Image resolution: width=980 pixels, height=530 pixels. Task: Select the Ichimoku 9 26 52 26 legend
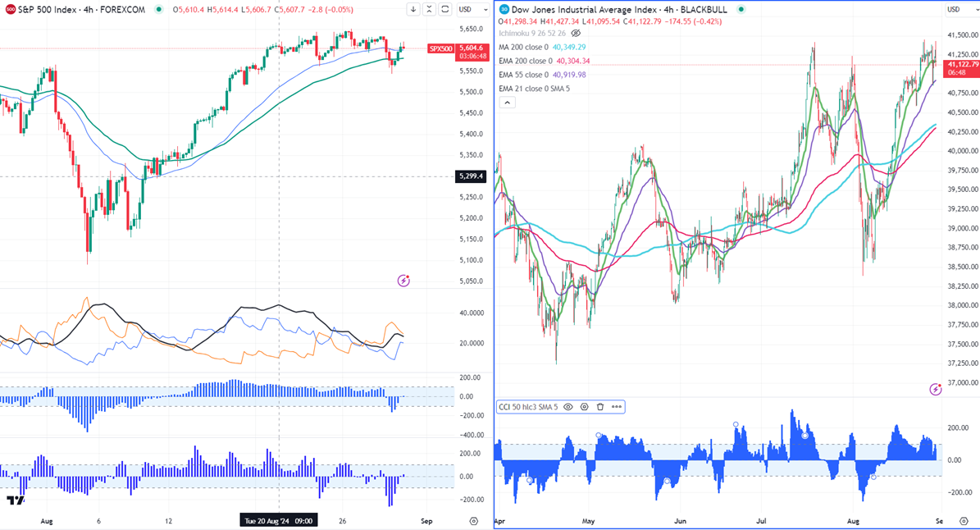click(x=532, y=33)
